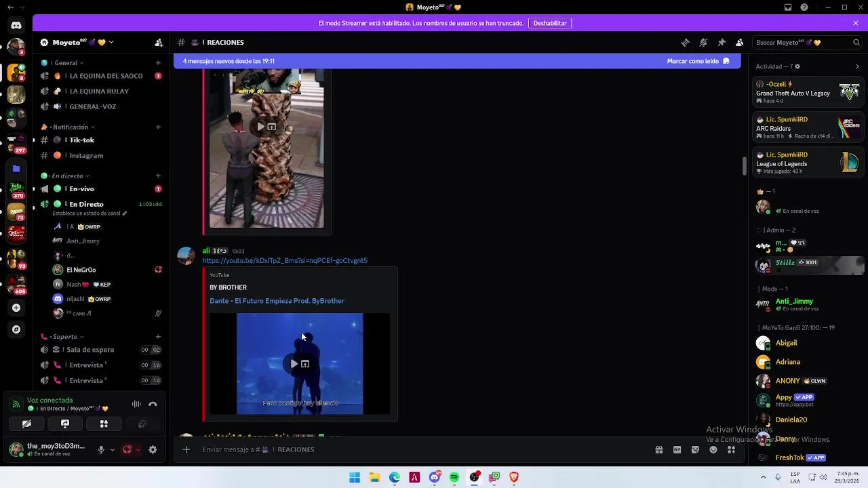Open the Tik-tok text channel
The height and width of the screenshot is (488, 868).
click(x=101, y=140)
